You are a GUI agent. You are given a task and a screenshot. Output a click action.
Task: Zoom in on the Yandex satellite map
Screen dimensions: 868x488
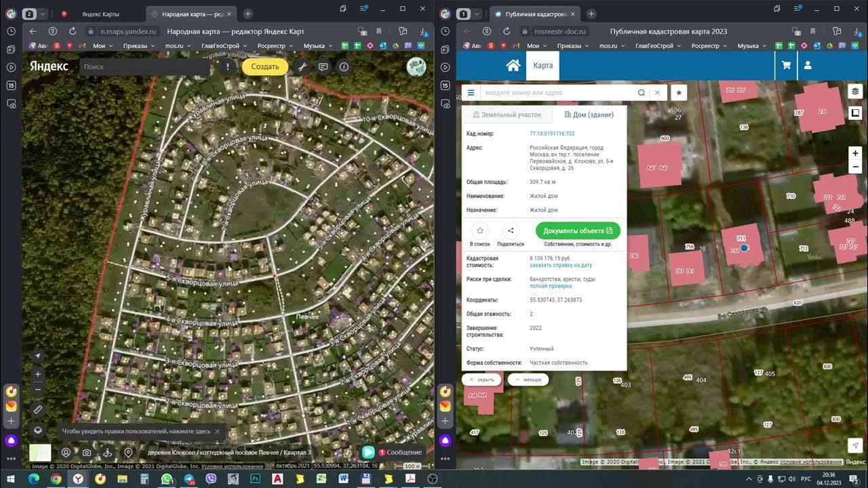pyautogui.click(x=38, y=374)
